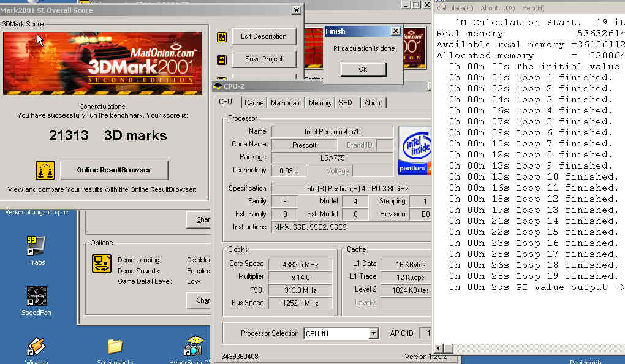The height and width of the screenshot is (364, 625).
Task: Select the SPD tab in CPU-Z
Action: coord(346,103)
